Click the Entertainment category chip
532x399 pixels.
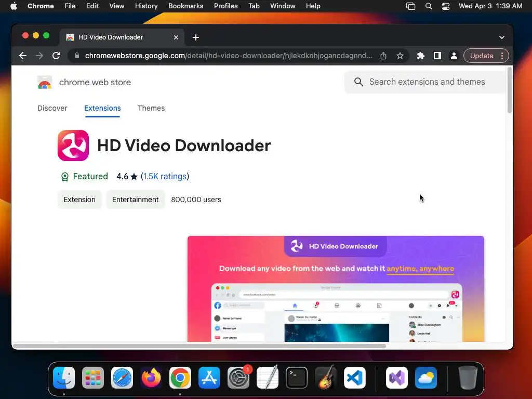point(136,199)
